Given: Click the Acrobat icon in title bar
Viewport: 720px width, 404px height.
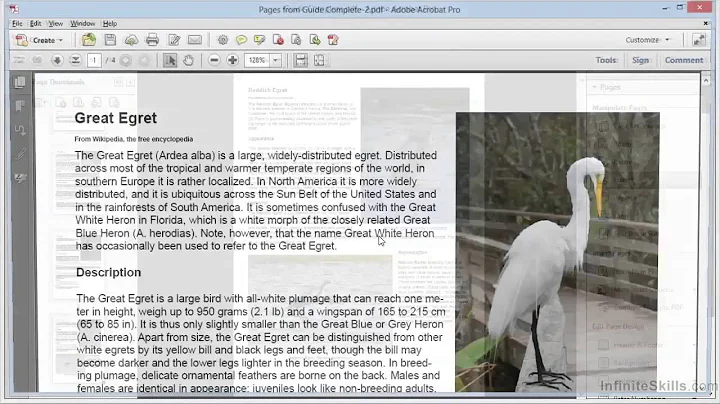Looking at the screenshot, I should (14, 9).
